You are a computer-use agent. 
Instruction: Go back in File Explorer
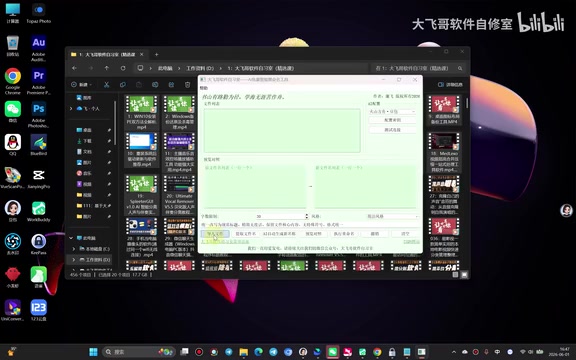pyautogui.click(x=75, y=68)
